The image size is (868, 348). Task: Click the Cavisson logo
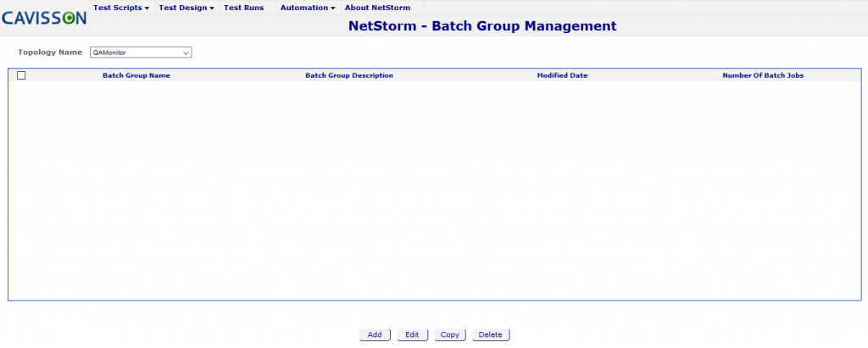pos(44,19)
